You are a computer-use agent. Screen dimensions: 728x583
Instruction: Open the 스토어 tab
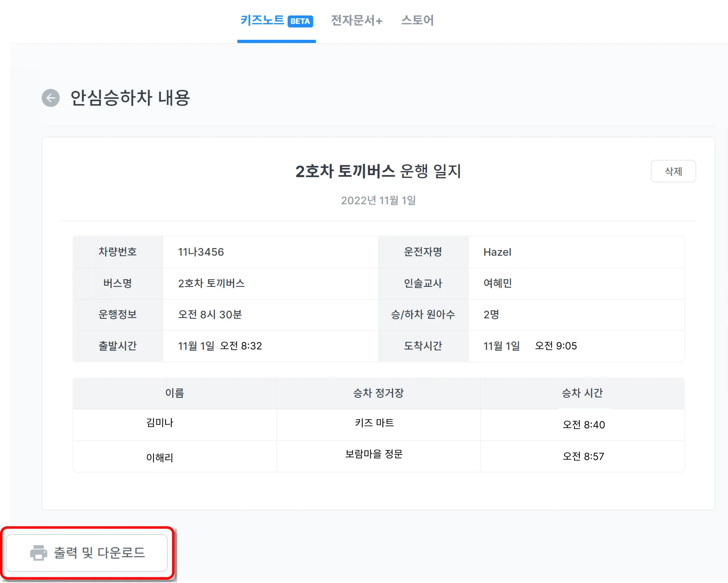pyautogui.click(x=417, y=20)
